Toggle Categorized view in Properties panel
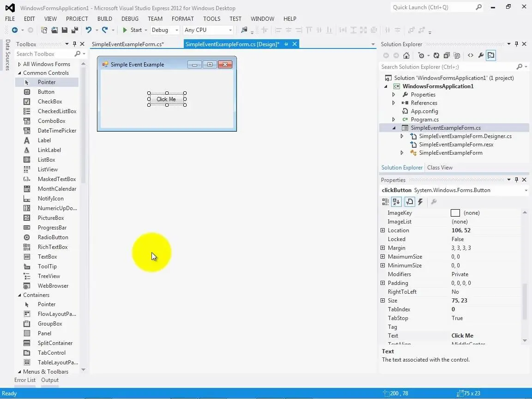 tap(386, 202)
